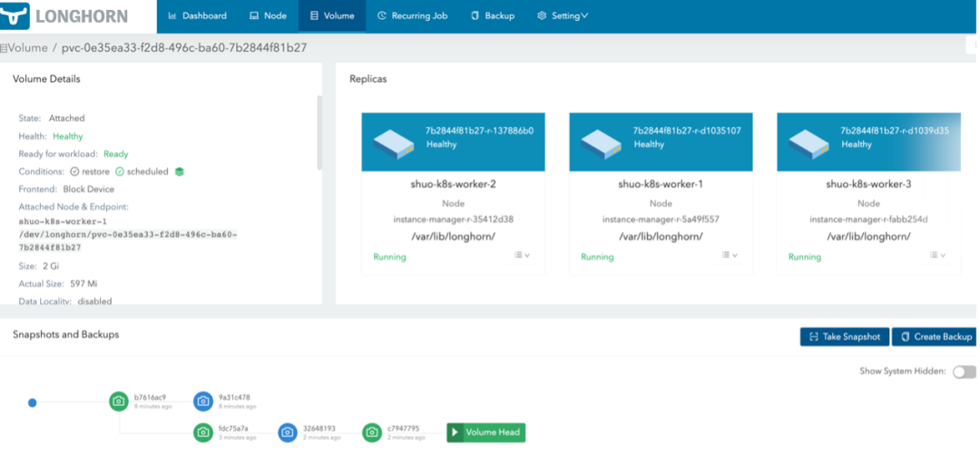Click instance-manager-r-35412d38 text
980x456 pixels.
click(453, 220)
